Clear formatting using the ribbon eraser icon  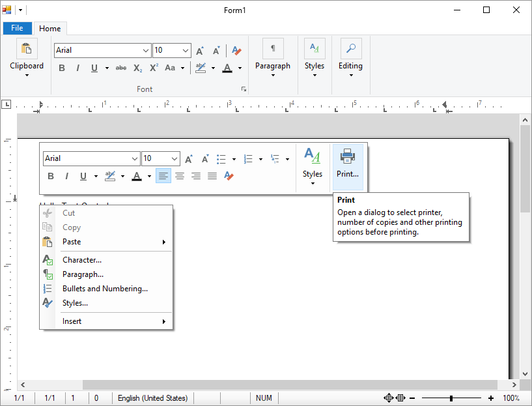(x=236, y=51)
